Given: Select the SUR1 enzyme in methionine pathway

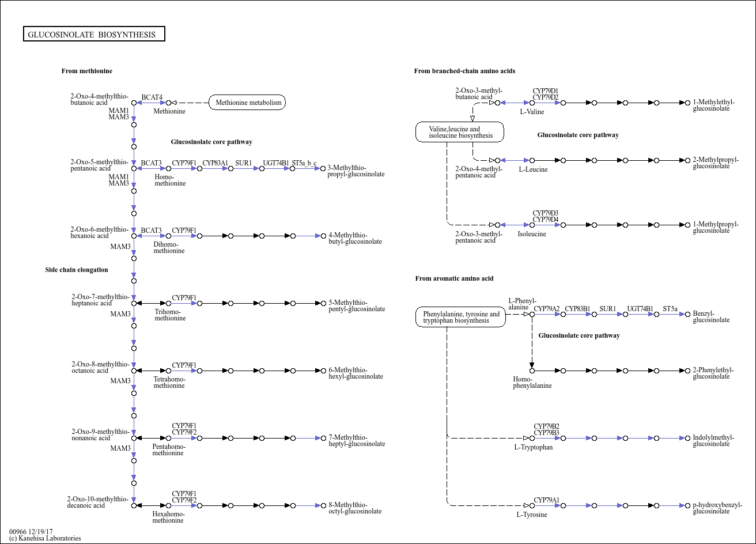Looking at the screenshot, I should (x=243, y=163).
